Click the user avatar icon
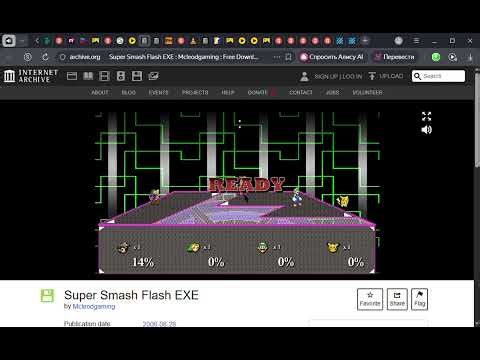Screen dimensions: 480x360 point(304,76)
